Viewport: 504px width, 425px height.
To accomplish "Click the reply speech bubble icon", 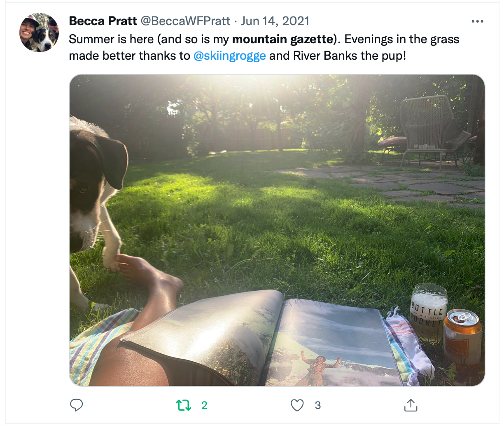I will click(x=77, y=405).
